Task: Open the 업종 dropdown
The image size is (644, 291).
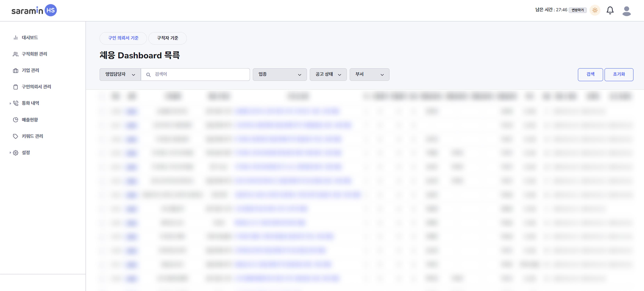Action: (x=279, y=75)
